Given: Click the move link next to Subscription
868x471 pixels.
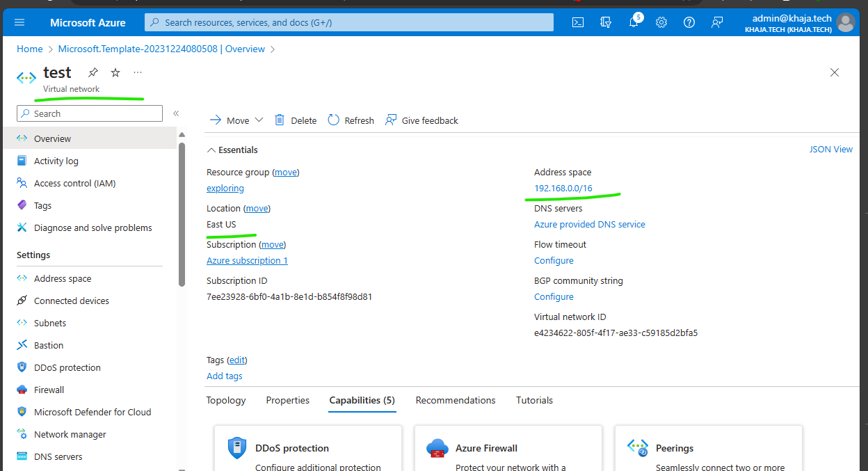Looking at the screenshot, I should [273, 244].
